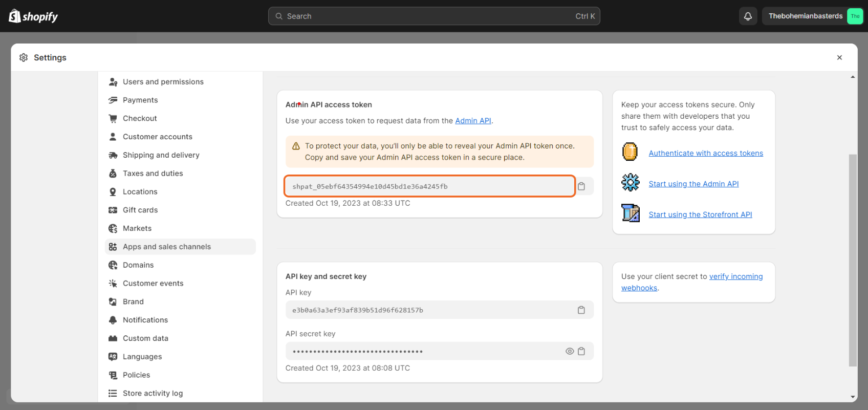Click the green store avatar icon

[855, 16]
